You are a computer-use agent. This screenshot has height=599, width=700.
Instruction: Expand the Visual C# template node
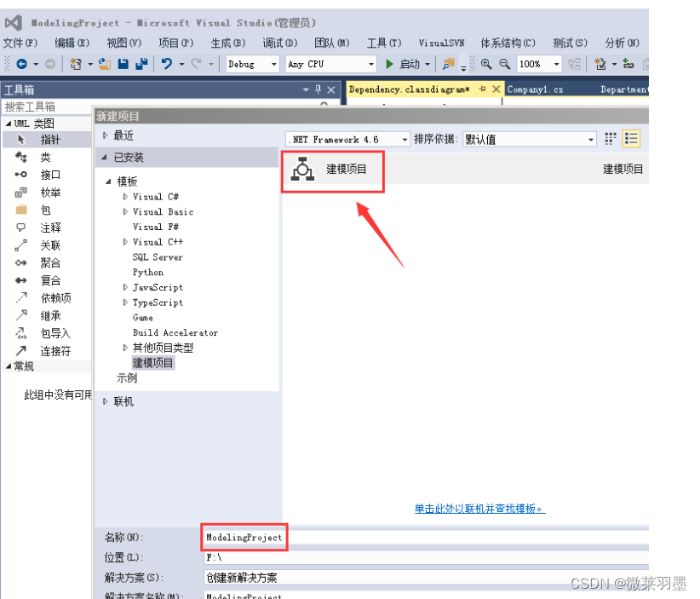[125, 197]
